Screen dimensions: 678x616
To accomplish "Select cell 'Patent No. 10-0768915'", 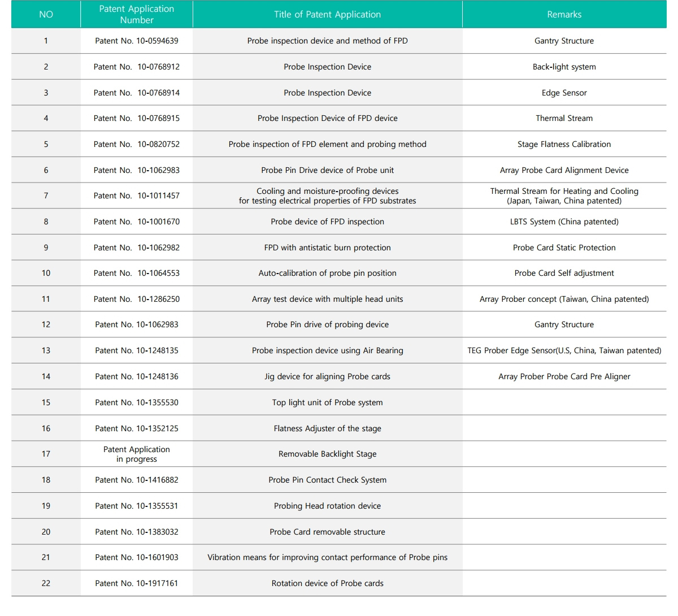I will point(137,118).
